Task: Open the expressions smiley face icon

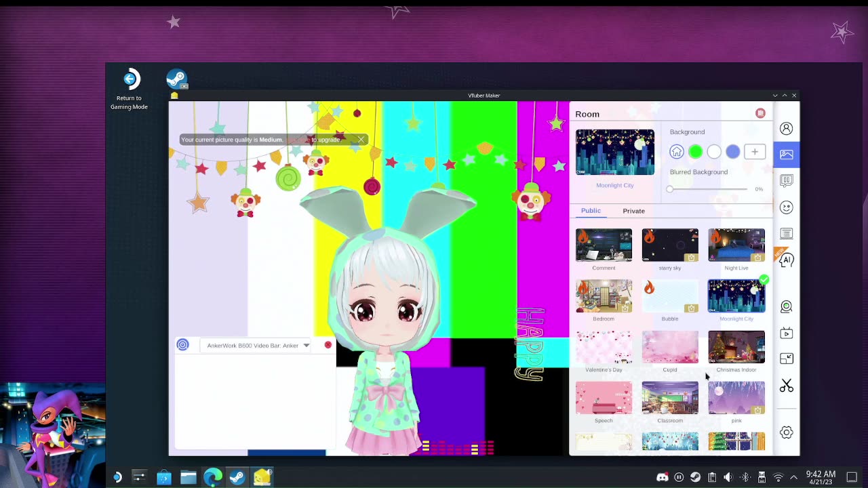Action: click(786, 207)
